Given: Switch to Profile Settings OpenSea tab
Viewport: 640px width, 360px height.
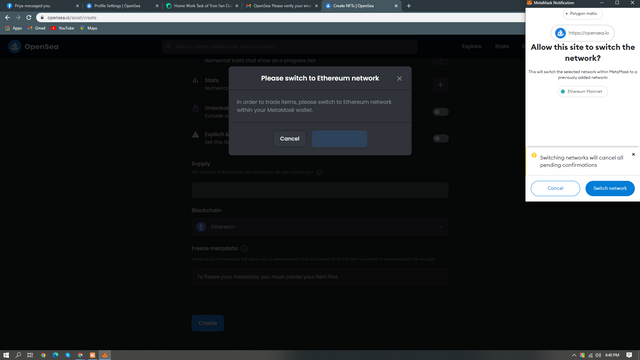Looking at the screenshot, I should [x=121, y=6].
